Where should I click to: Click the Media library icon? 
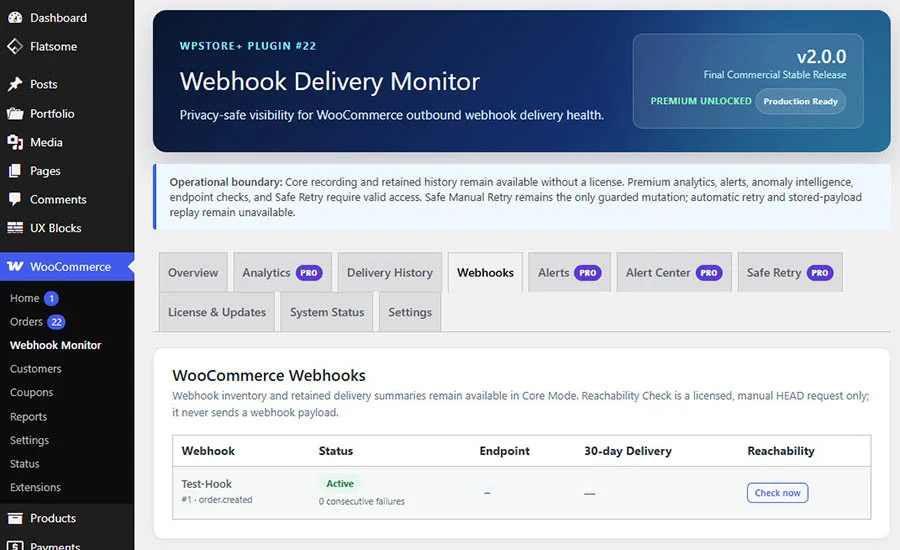pos(15,142)
